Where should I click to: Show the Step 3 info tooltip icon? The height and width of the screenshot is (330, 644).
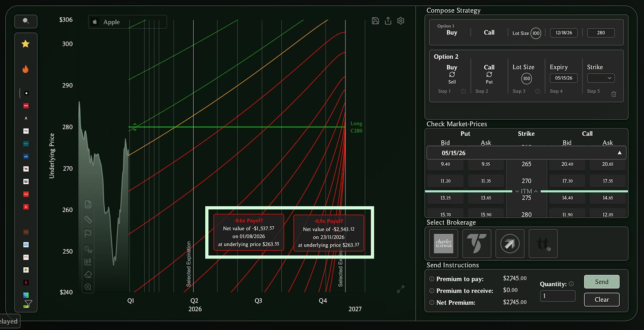(538, 91)
